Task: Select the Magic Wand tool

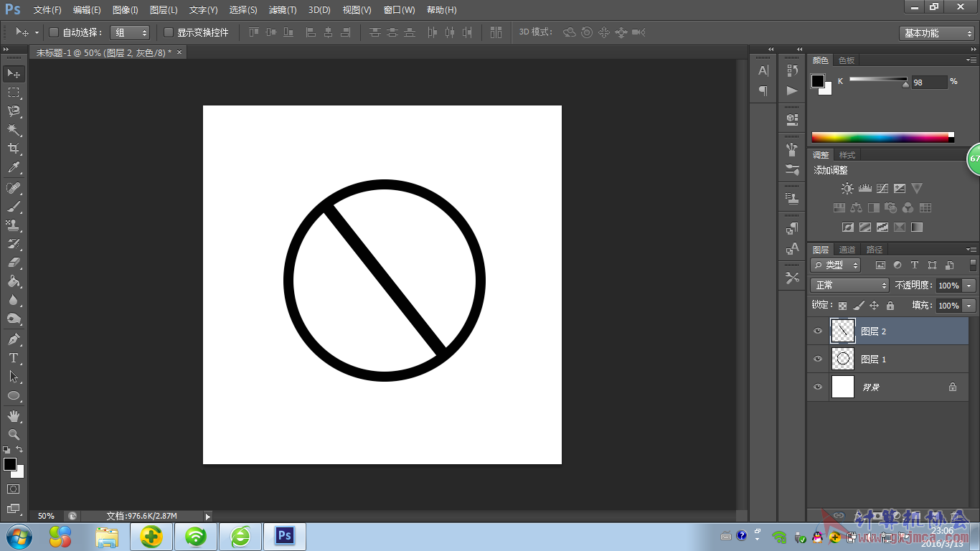Action: point(14,130)
